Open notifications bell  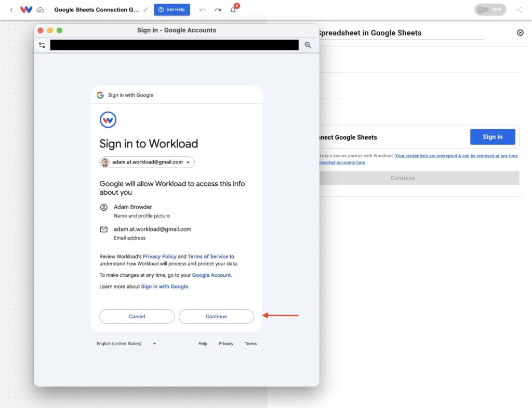click(x=233, y=9)
